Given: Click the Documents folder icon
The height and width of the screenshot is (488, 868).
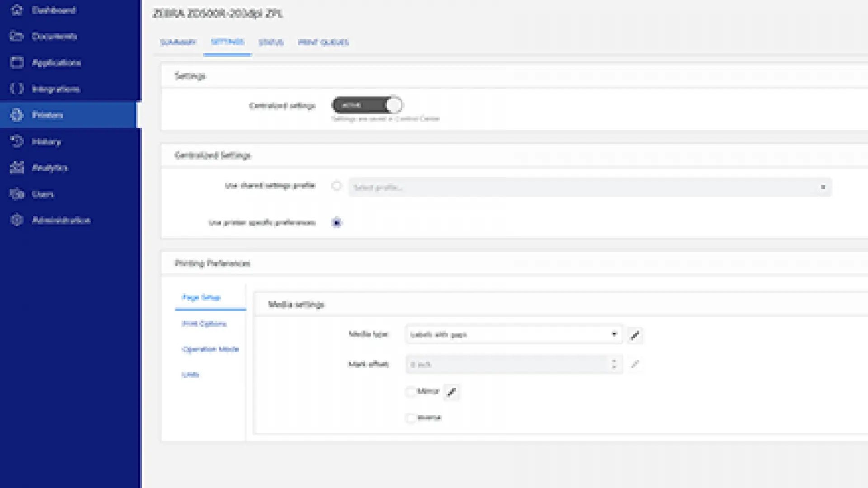Looking at the screenshot, I should tap(17, 36).
